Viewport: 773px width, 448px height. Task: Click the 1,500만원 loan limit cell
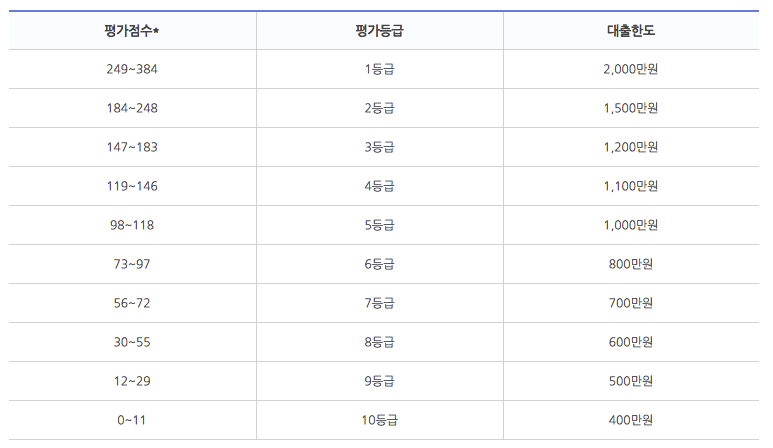pos(630,108)
